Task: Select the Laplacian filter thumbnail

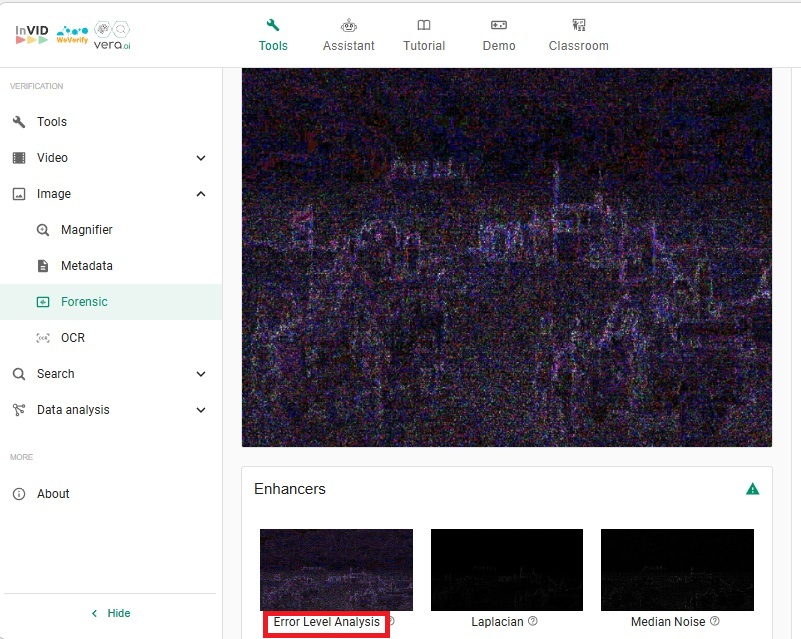Action: point(506,569)
